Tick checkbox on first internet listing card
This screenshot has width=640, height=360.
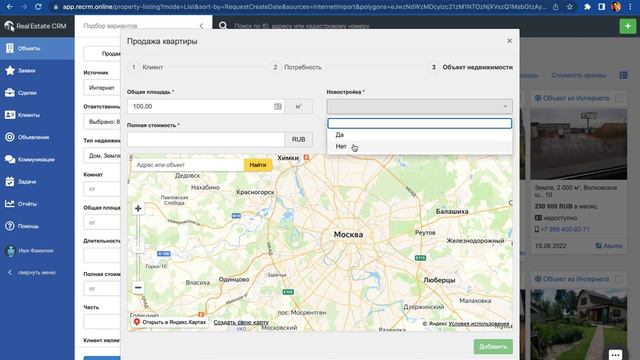(619, 98)
